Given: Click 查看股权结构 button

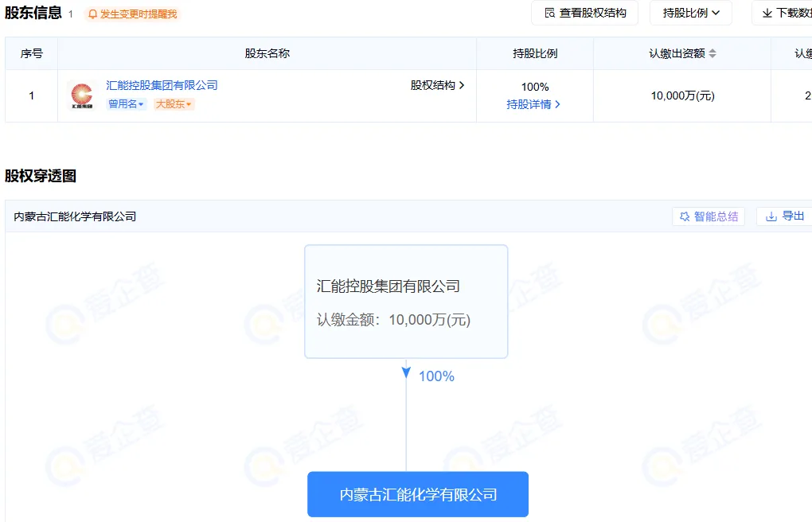Looking at the screenshot, I should coord(584,13).
